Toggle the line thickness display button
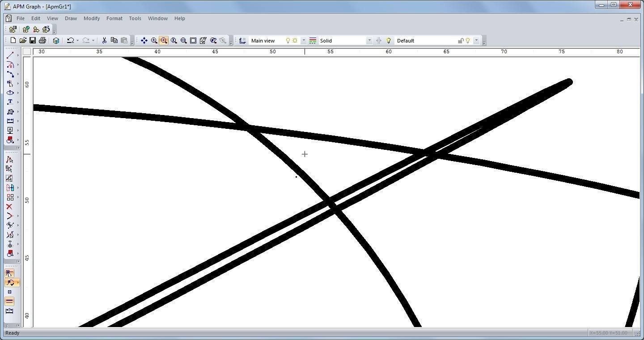 coord(9,301)
